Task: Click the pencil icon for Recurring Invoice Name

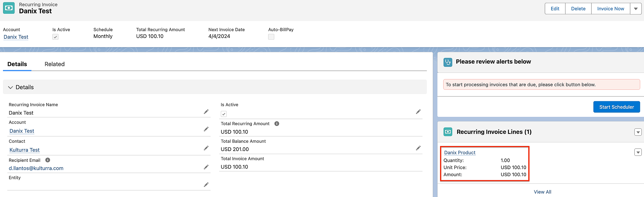Action: click(206, 112)
